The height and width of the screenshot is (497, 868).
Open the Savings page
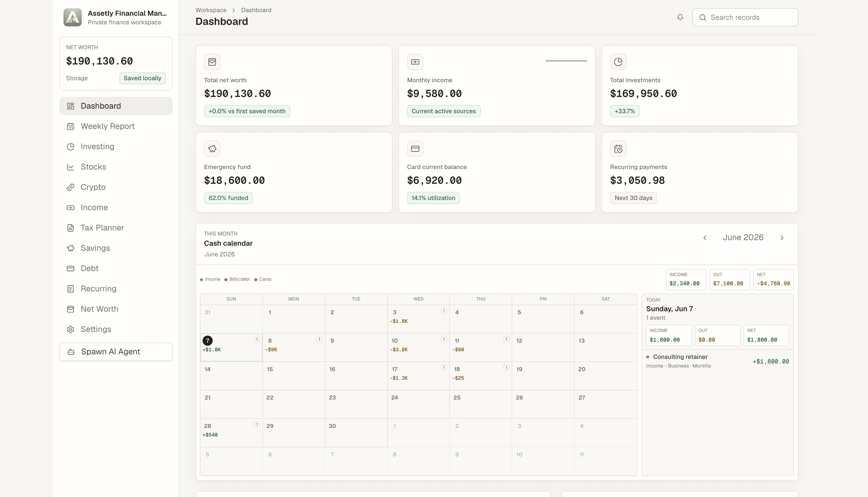pos(116,248)
